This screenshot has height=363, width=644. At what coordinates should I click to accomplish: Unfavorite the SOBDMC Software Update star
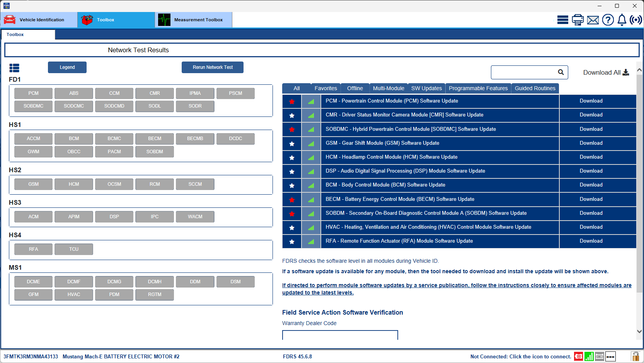click(292, 130)
